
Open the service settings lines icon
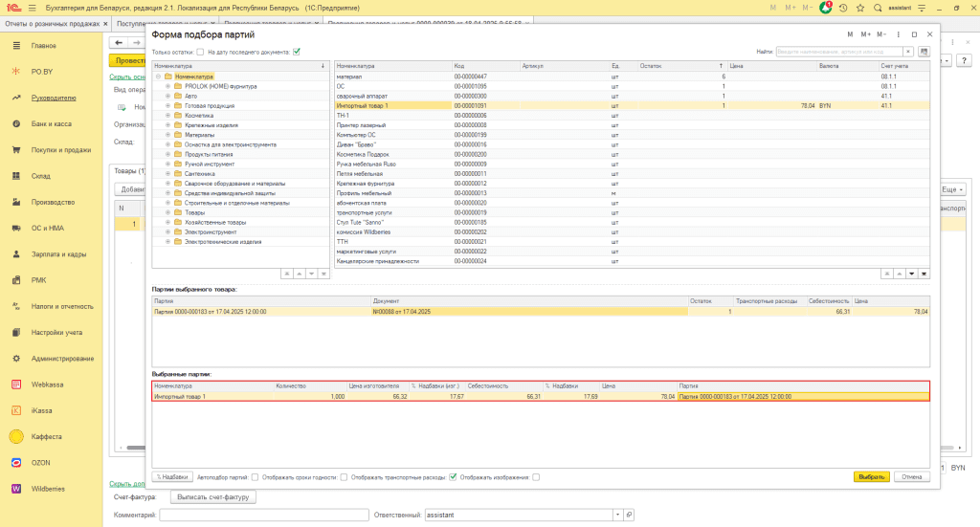(922, 8)
